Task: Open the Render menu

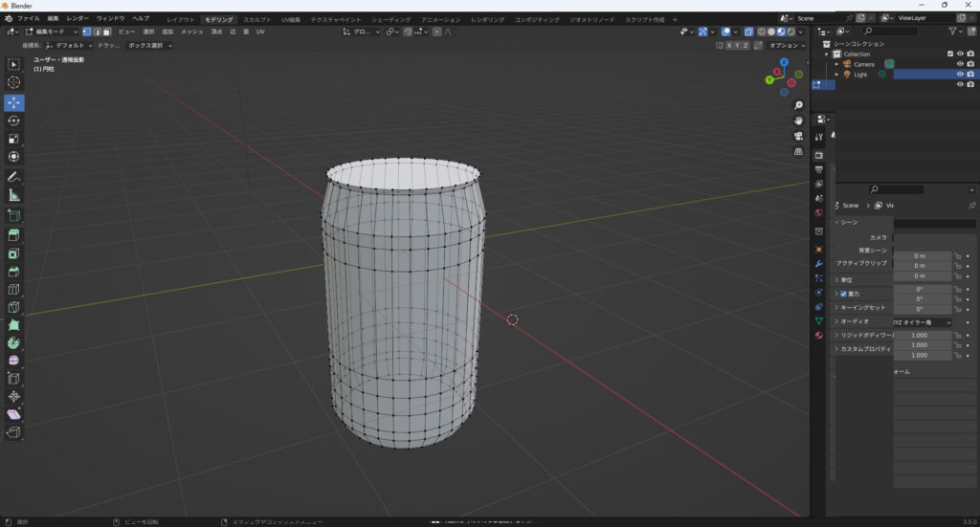Action: tap(78, 19)
